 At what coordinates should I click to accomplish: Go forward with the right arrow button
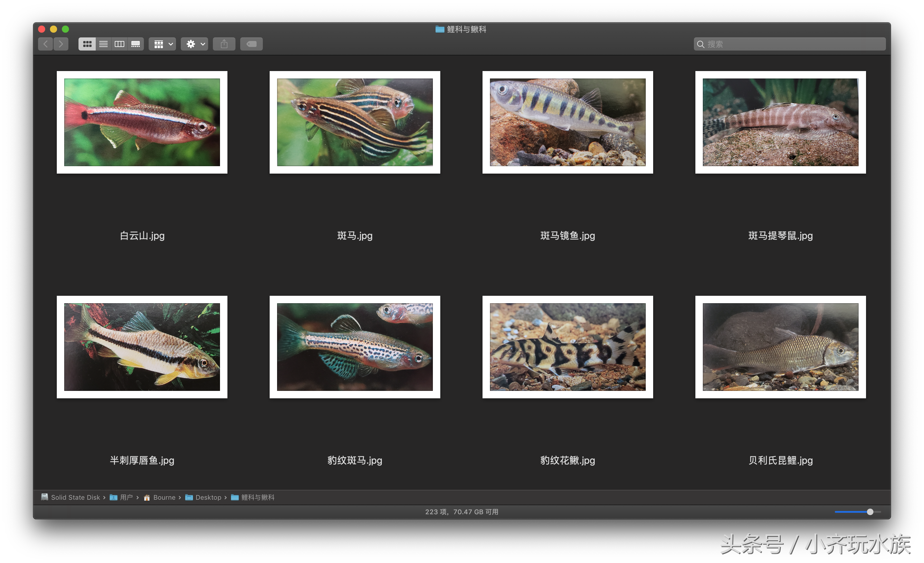pyautogui.click(x=61, y=44)
